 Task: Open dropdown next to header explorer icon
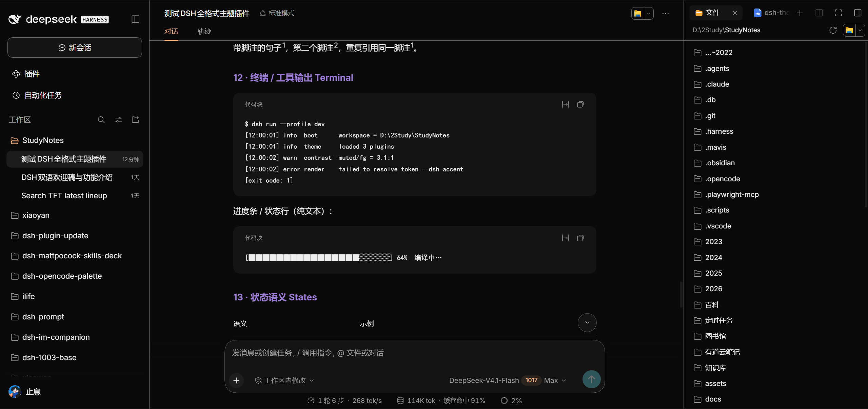coord(649,14)
